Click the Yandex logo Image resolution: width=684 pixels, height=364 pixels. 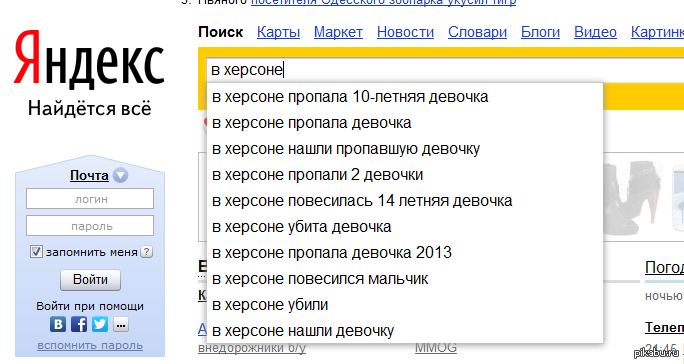[89, 59]
